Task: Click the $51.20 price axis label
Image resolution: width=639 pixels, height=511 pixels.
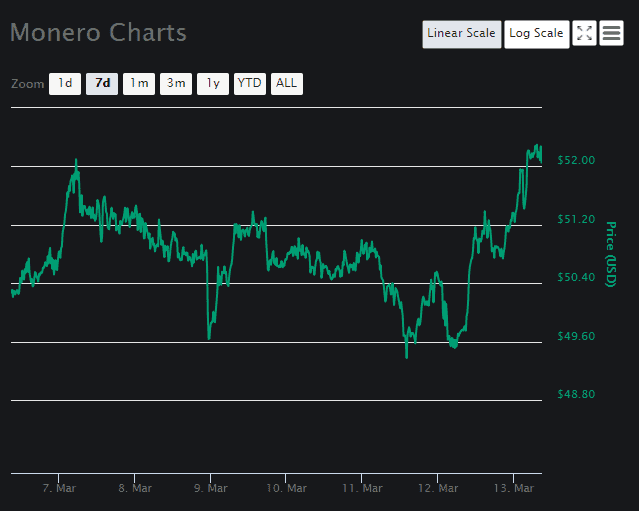Action: pos(576,219)
